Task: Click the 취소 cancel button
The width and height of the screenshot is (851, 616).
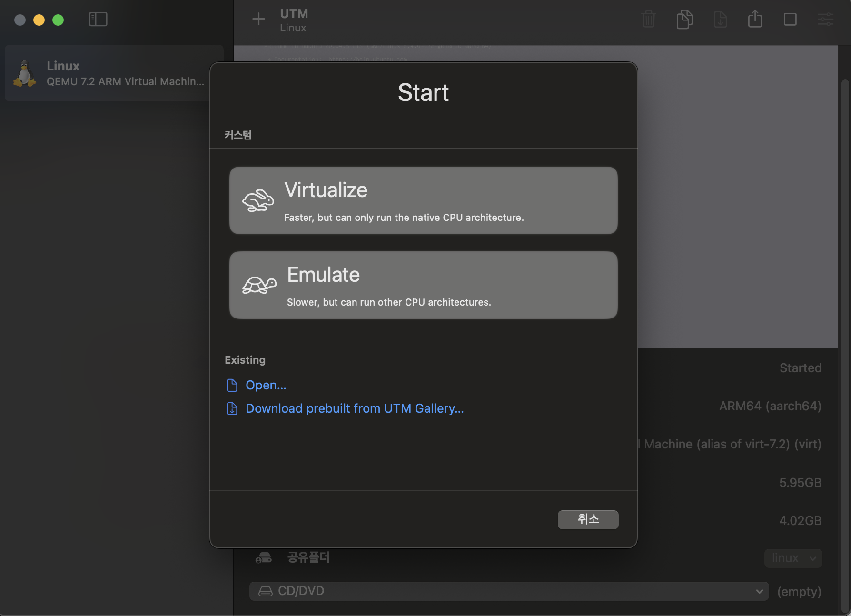Action: click(588, 519)
